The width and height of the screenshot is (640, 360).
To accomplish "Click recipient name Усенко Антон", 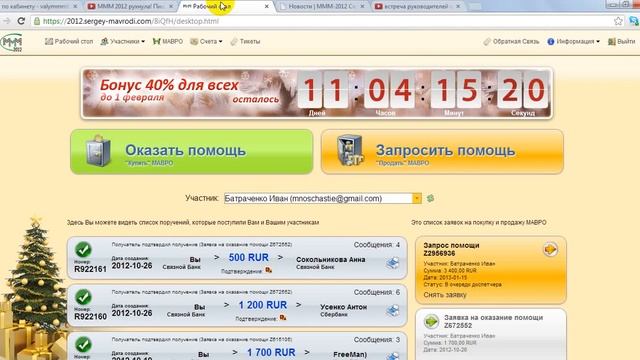I will tap(344, 307).
